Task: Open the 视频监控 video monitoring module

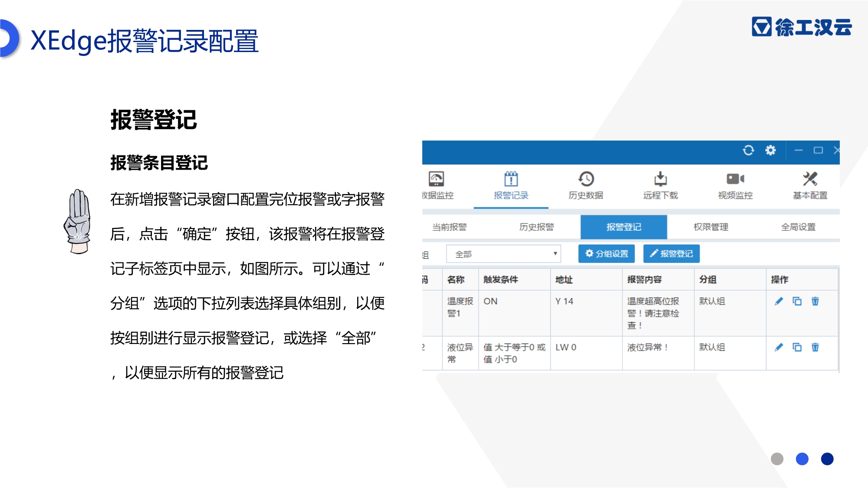Action: click(735, 186)
